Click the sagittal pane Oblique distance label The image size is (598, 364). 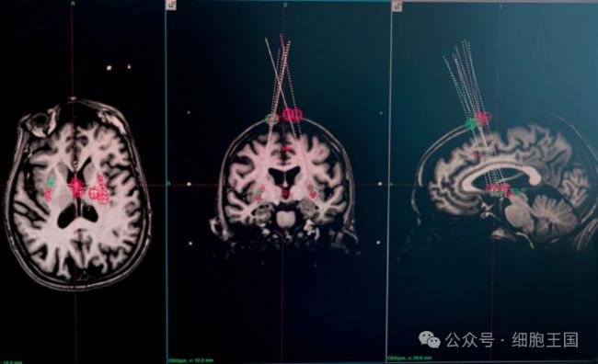point(410,358)
